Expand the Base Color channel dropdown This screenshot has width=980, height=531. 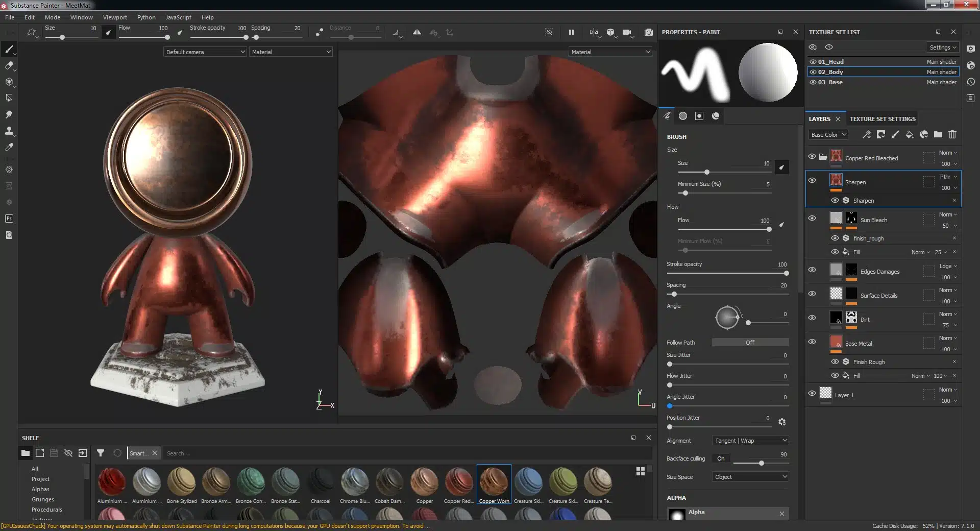(828, 135)
